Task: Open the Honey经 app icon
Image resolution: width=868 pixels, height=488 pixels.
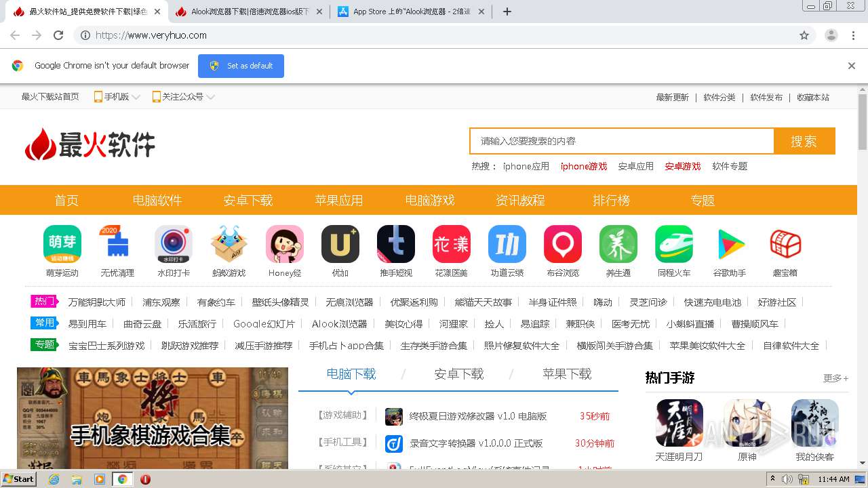Action: point(285,244)
